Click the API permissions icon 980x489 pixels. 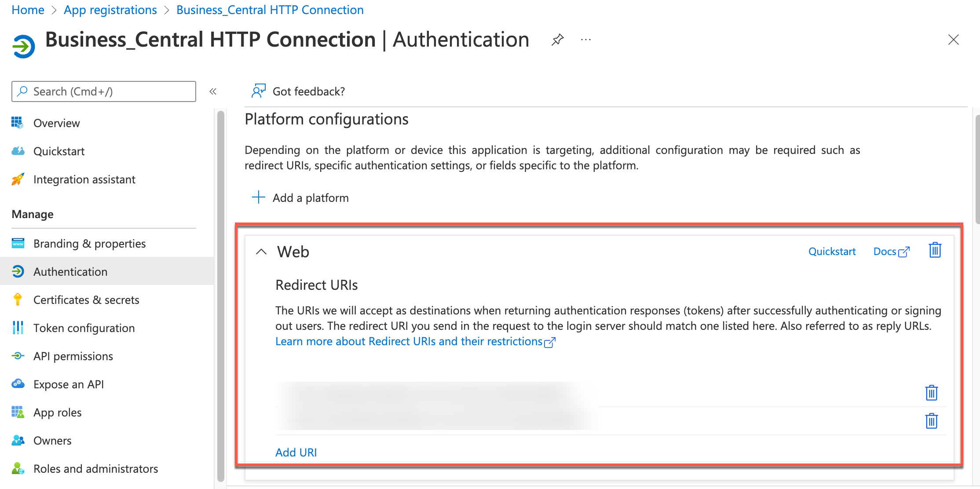[18, 356]
